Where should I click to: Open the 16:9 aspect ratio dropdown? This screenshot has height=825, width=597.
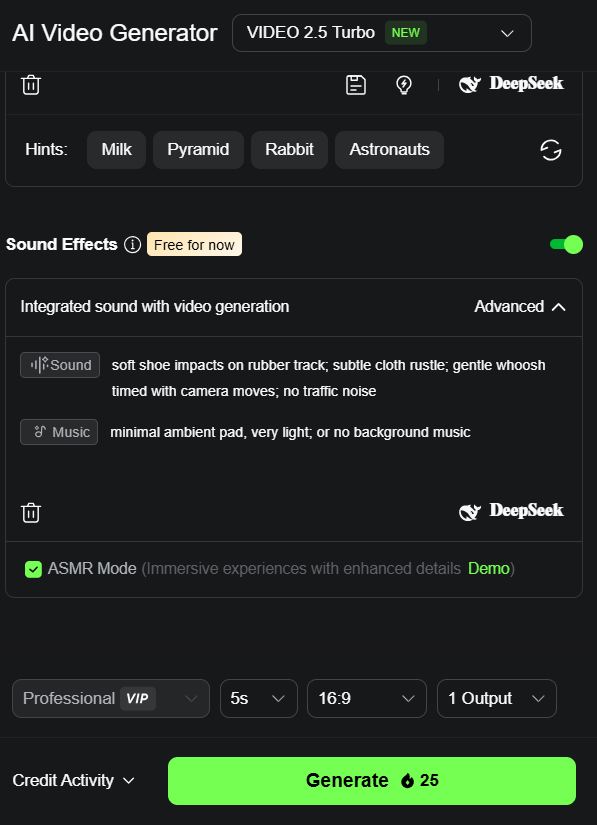click(x=367, y=699)
